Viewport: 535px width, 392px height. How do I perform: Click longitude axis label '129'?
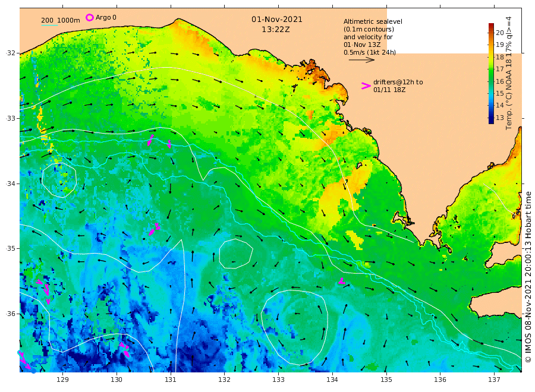click(62, 380)
